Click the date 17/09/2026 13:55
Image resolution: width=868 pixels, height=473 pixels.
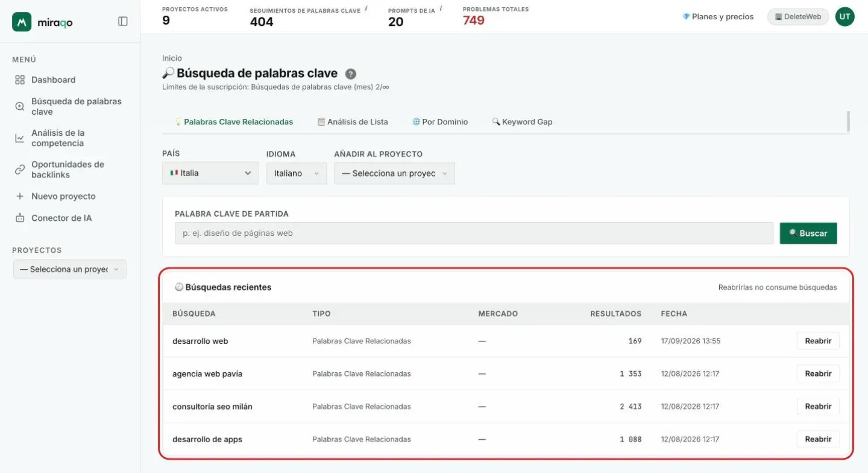(x=691, y=341)
